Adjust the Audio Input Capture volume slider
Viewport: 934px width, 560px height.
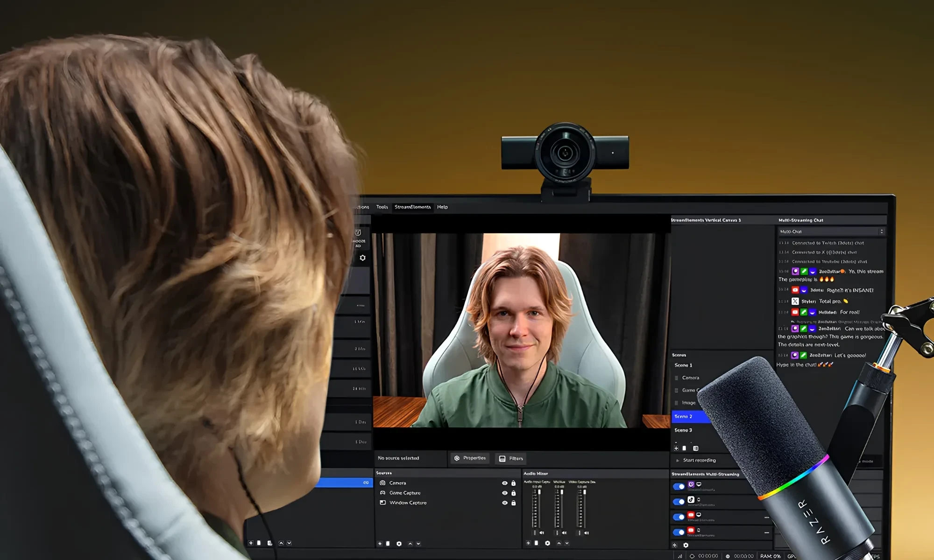pos(539,509)
